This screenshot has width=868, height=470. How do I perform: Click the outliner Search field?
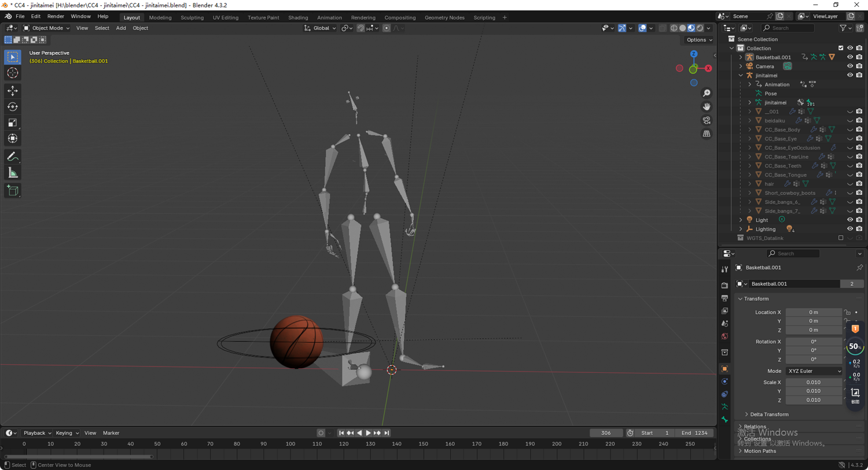[x=788, y=28]
